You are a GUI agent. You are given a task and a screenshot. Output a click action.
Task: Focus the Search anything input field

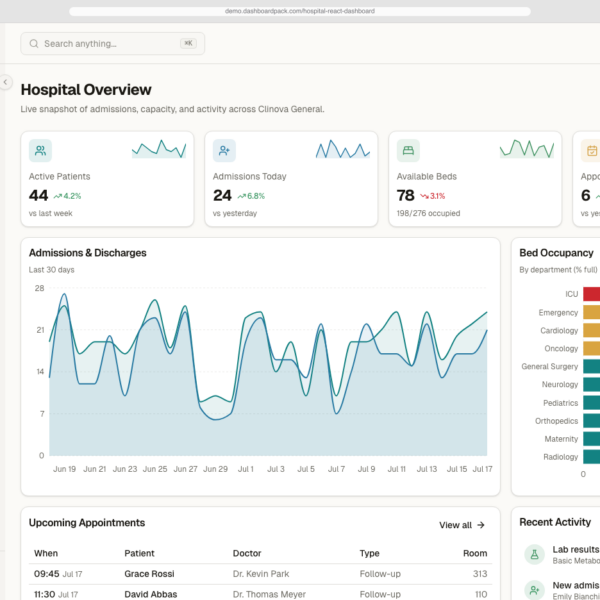(112, 44)
